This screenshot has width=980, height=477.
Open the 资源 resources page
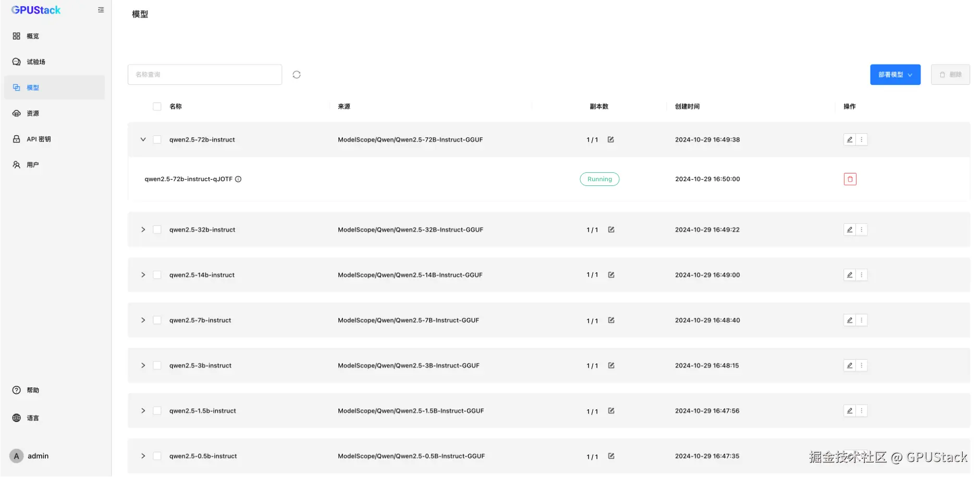54,114
